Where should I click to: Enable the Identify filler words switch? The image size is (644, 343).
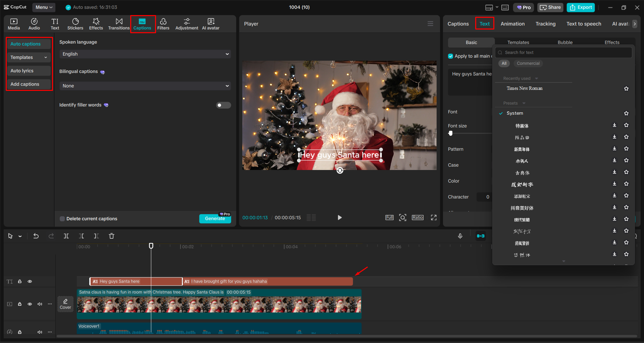point(223,105)
